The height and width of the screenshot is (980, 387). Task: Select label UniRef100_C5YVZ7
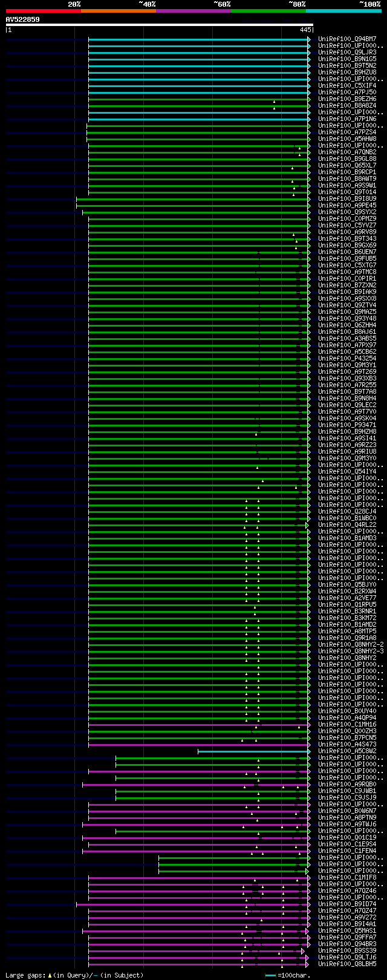(347, 226)
